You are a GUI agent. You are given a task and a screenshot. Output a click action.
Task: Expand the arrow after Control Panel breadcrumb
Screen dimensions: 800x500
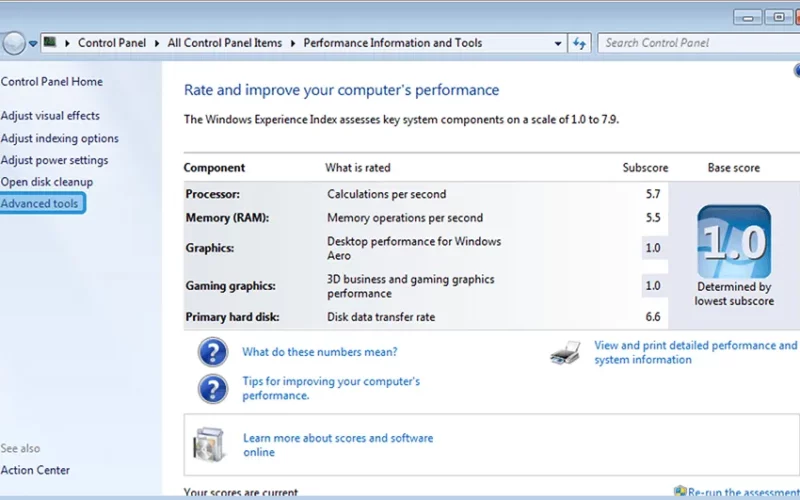tap(157, 43)
